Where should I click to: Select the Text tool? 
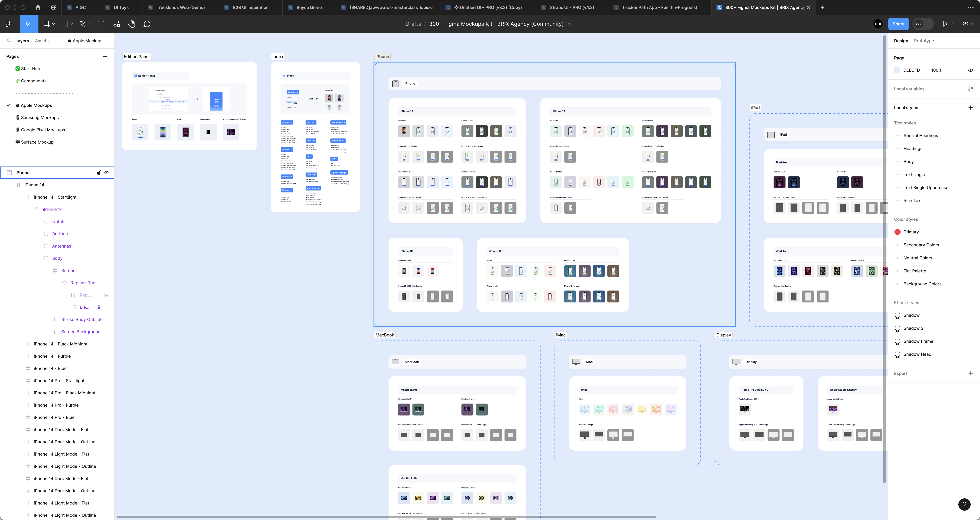(101, 24)
